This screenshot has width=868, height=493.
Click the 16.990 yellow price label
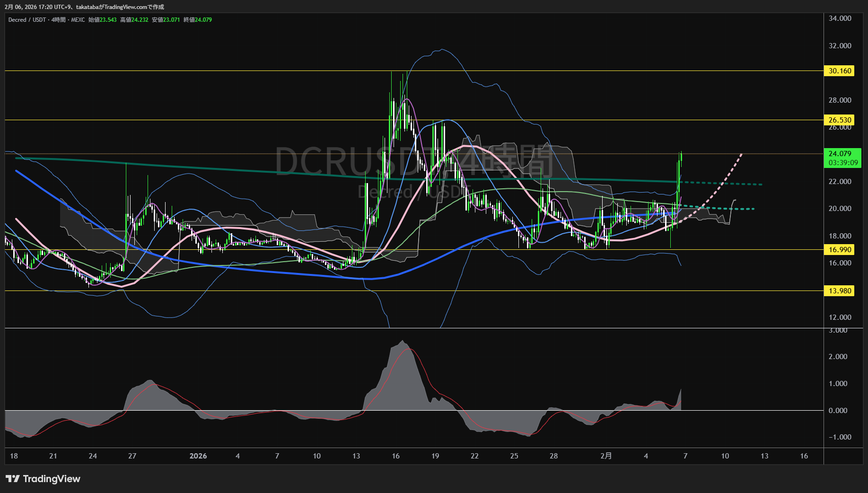839,250
